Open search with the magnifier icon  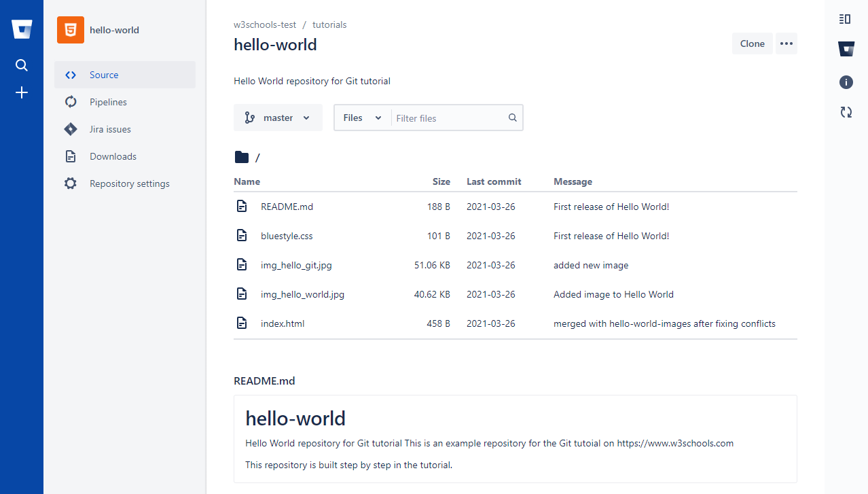(22, 65)
